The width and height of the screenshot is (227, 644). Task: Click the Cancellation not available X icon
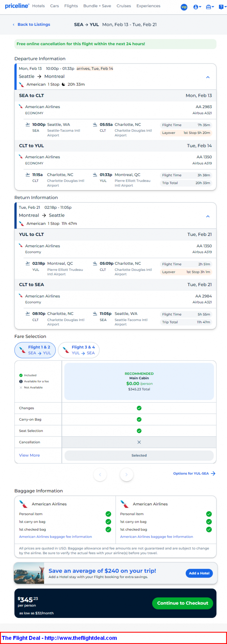(x=139, y=442)
